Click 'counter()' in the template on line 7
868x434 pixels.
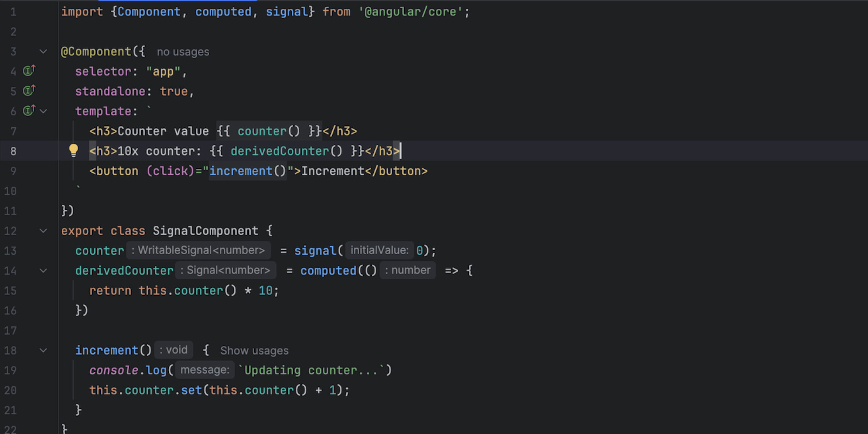coord(269,131)
